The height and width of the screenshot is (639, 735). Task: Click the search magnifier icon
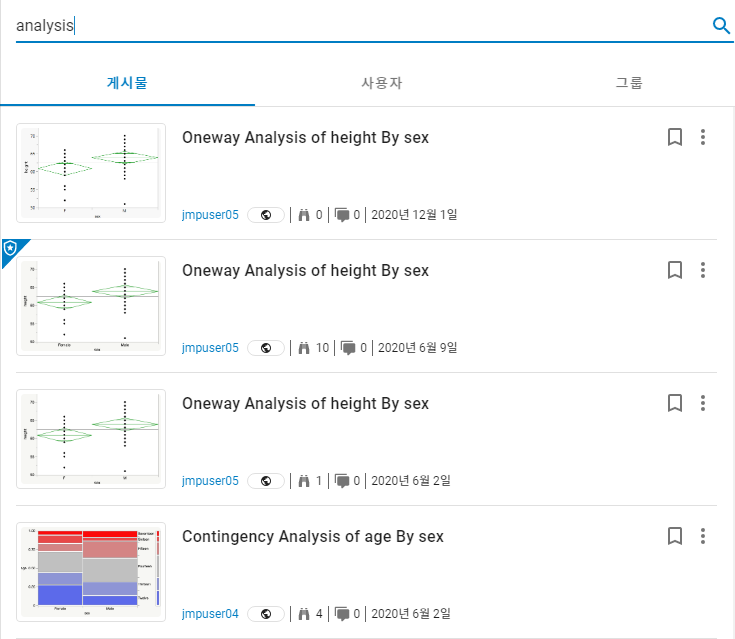721,25
